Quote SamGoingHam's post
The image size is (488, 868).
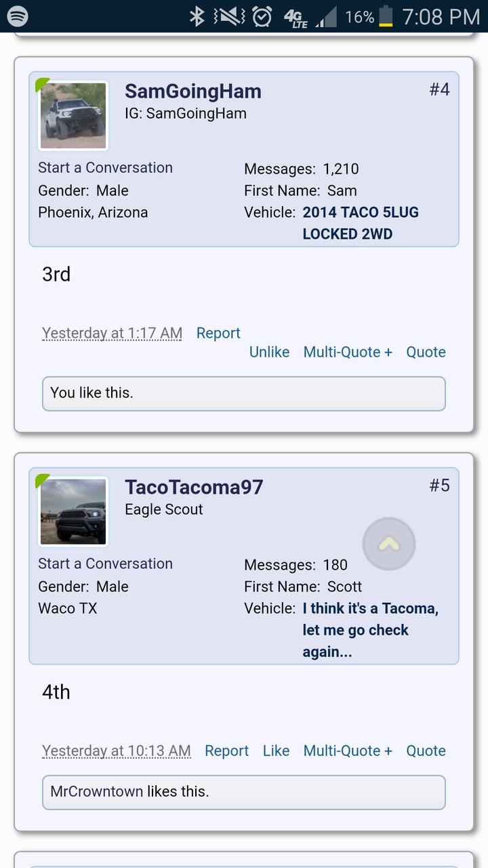click(x=426, y=352)
